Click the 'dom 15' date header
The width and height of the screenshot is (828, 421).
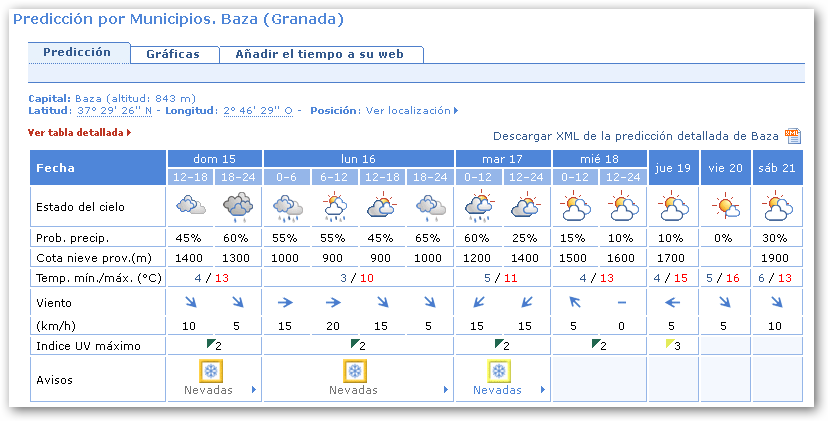click(214, 159)
